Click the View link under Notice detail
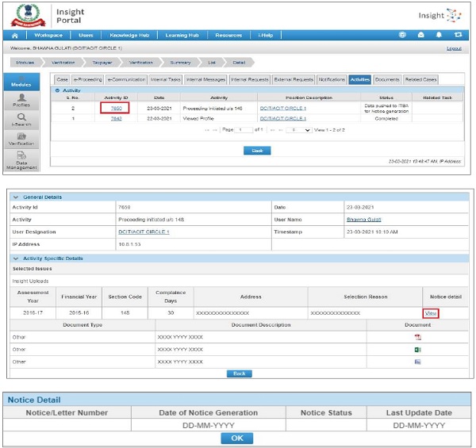Screen dimensions: 476x448 (x=431, y=313)
